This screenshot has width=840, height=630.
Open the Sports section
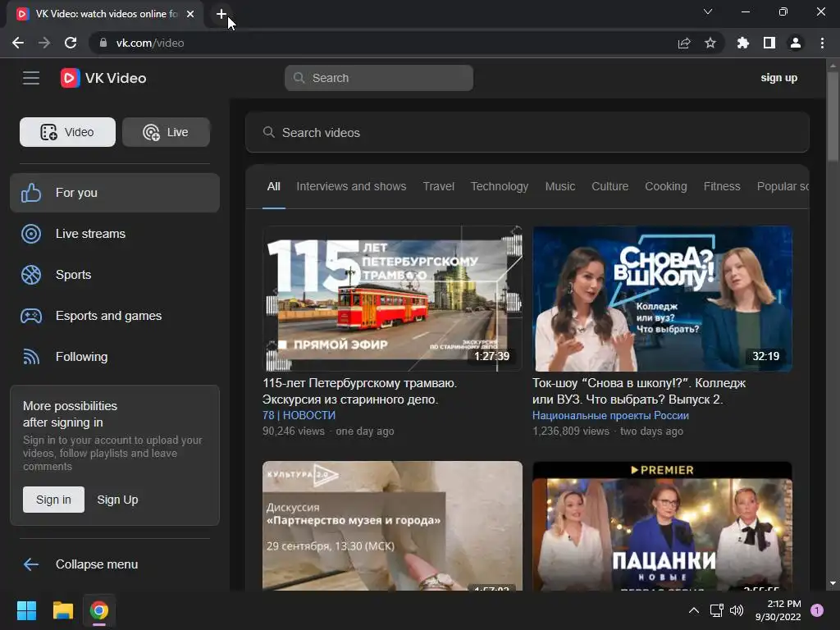115,275
